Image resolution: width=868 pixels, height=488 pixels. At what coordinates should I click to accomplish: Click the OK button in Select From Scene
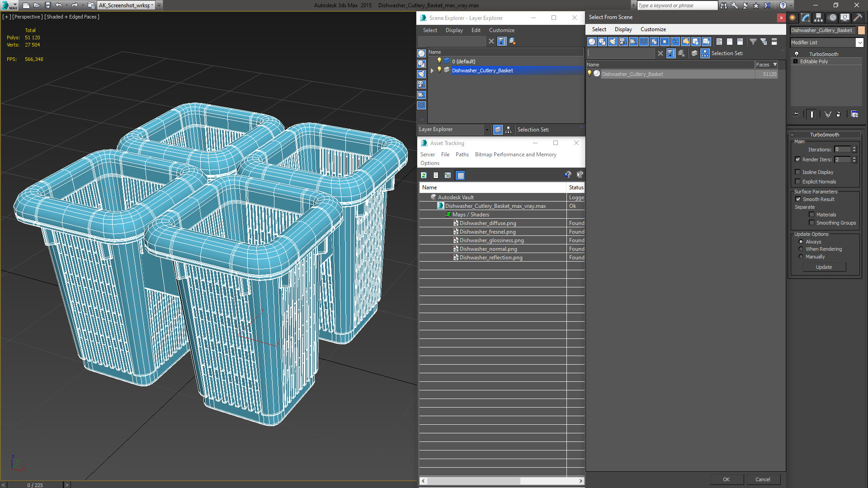coord(726,479)
